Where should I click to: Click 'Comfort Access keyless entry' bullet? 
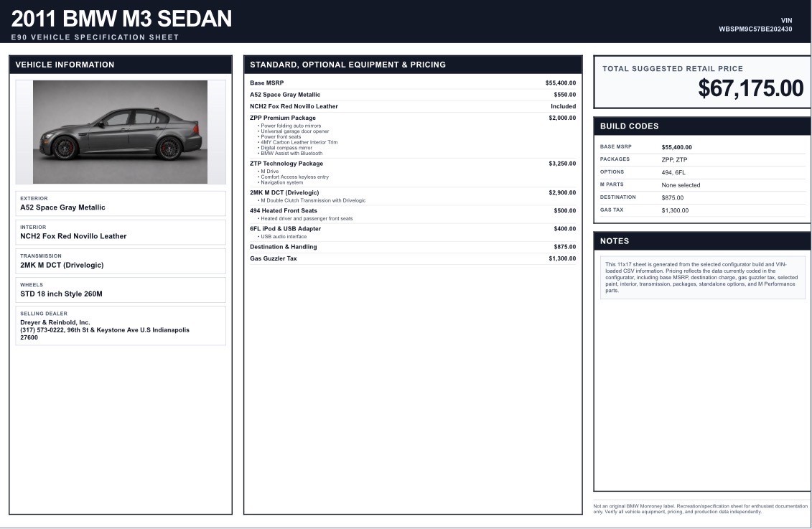pyautogui.click(x=294, y=177)
